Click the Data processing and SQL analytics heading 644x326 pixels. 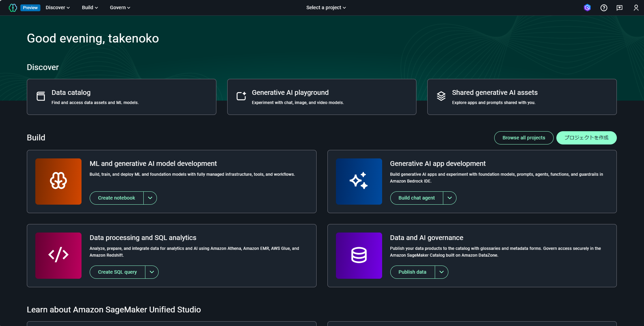[x=143, y=238]
